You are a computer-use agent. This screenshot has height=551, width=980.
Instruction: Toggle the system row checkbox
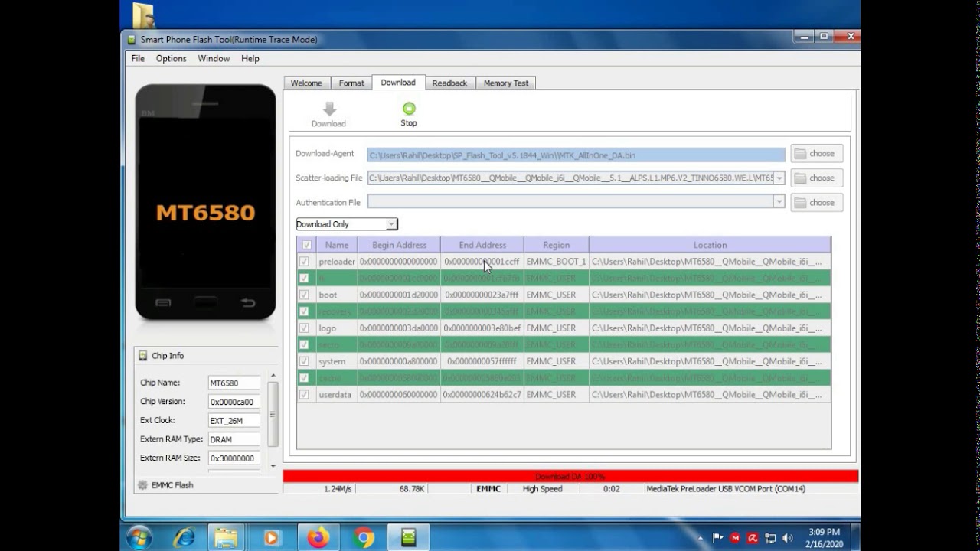pyautogui.click(x=305, y=361)
